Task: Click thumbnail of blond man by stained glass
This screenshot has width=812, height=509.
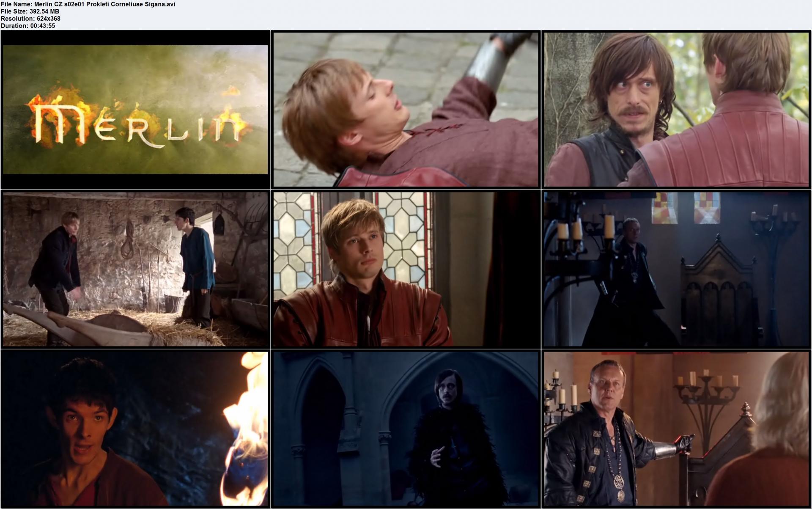Action: [x=406, y=269]
